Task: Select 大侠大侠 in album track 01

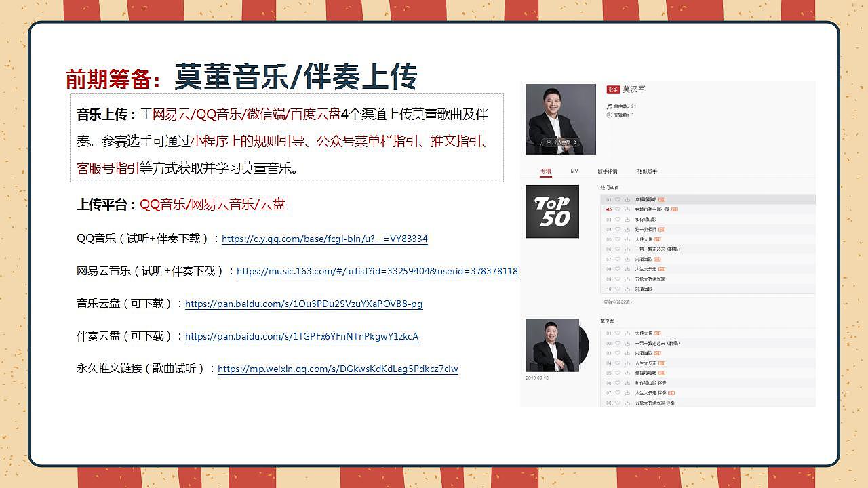Action: click(644, 333)
